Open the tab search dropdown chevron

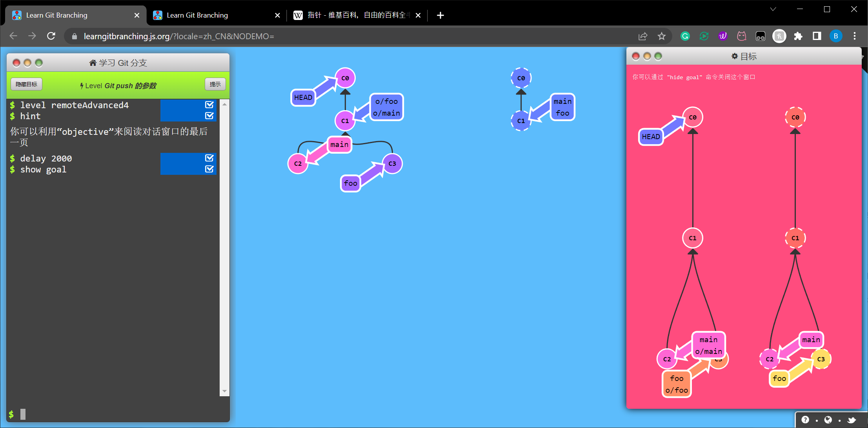pyautogui.click(x=773, y=9)
